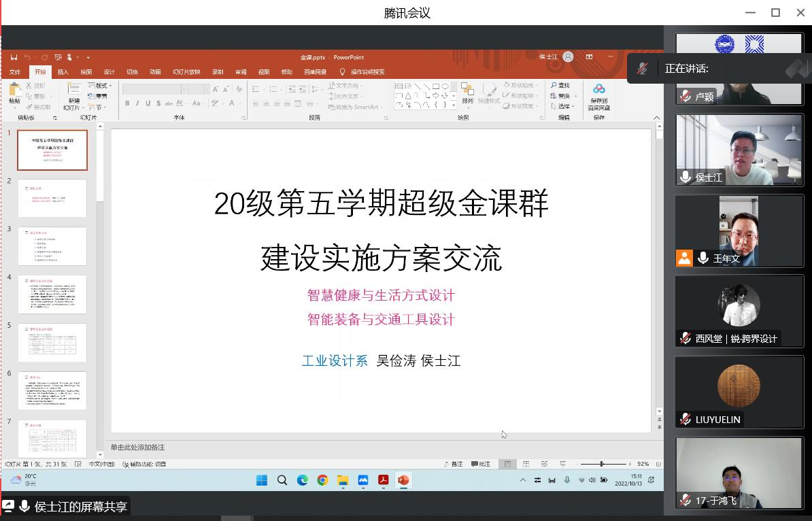Toggle bold formatting in font group
The height and width of the screenshot is (521, 812).
click(x=127, y=103)
